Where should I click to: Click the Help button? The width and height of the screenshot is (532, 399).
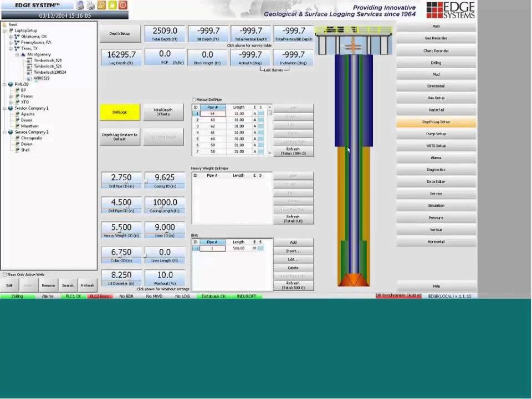(436, 287)
